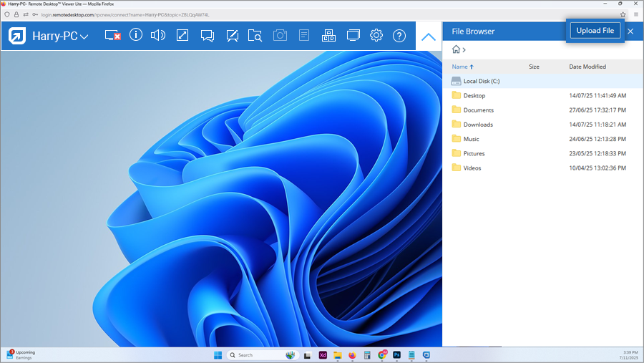Open the chat bubbles icon
Viewport: 644px width, 363px height.
click(208, 36)
